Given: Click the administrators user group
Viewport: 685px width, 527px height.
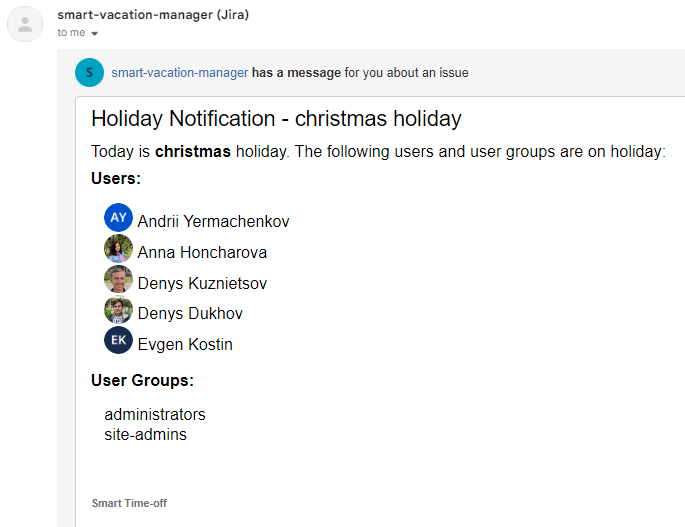Looking at the screenshot, I should tap(154, 414).
